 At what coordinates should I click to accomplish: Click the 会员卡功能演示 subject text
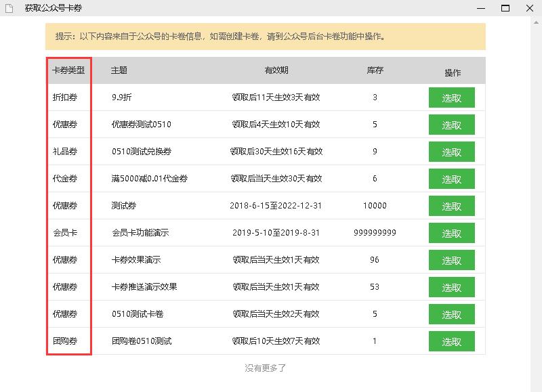coord(140,233)
